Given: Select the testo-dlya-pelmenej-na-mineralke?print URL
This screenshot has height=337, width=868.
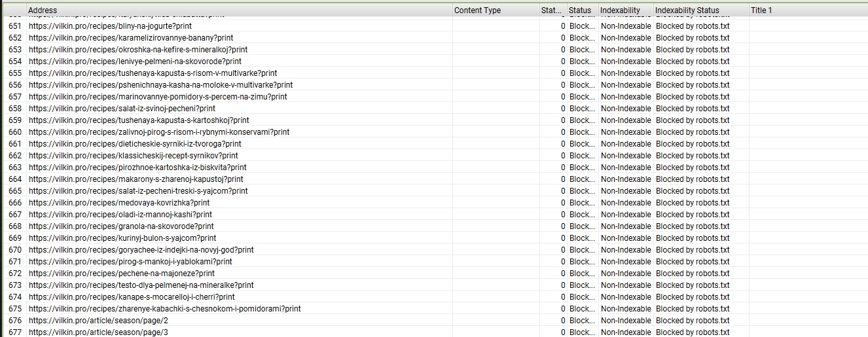Looking at the screenshot, I should (141, 285).
